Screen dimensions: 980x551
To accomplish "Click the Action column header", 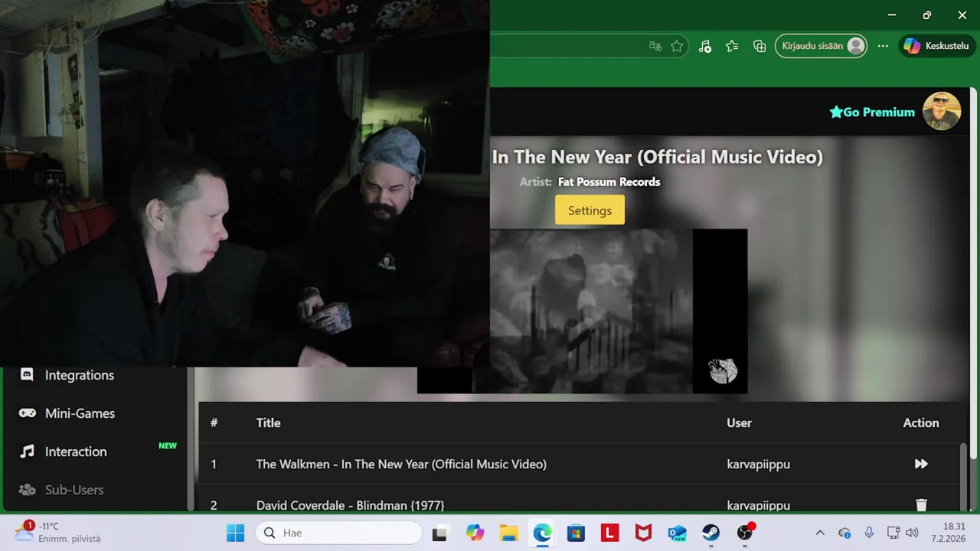I will pos(921,422).
